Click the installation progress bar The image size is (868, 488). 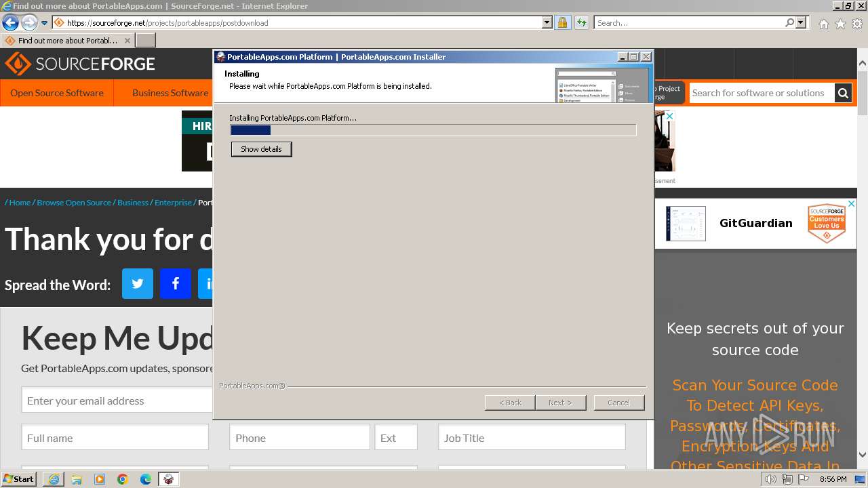(433, 130)
